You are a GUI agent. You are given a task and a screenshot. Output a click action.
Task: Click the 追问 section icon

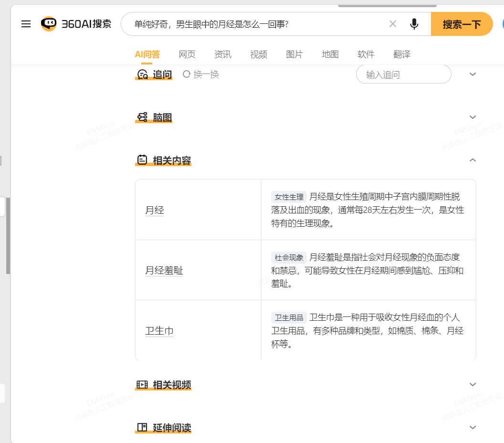(x=142, y=74)
